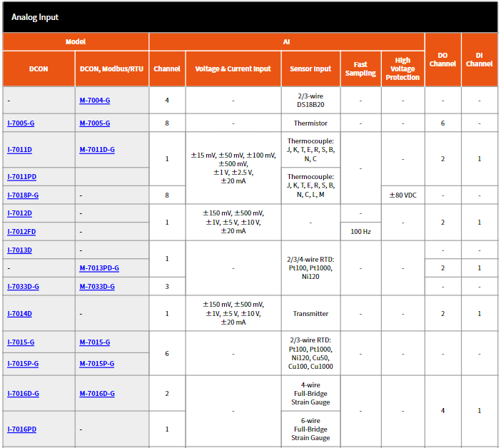Open the I-7014D model link

(x=19, y=314)
